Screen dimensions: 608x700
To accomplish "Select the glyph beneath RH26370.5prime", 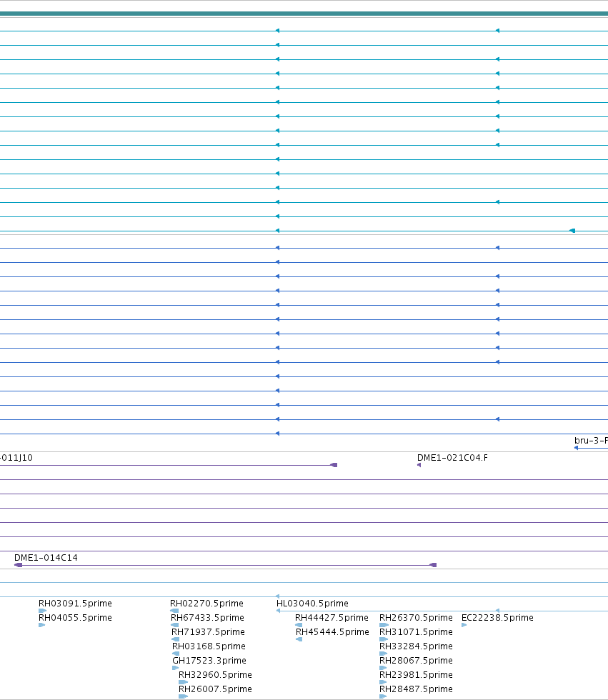I will click(x=384, y=625).
